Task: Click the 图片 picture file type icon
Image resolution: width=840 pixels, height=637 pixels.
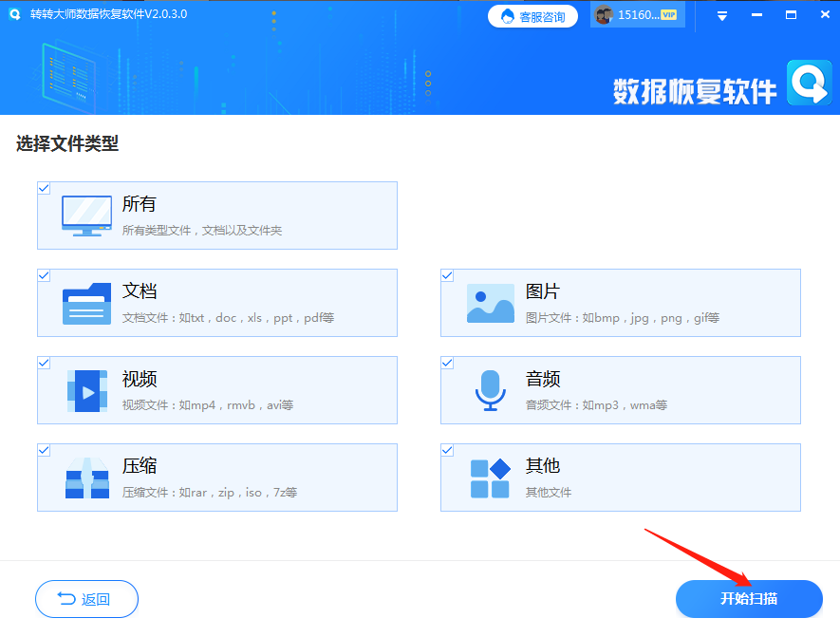Action: click(x=490, y=302)
